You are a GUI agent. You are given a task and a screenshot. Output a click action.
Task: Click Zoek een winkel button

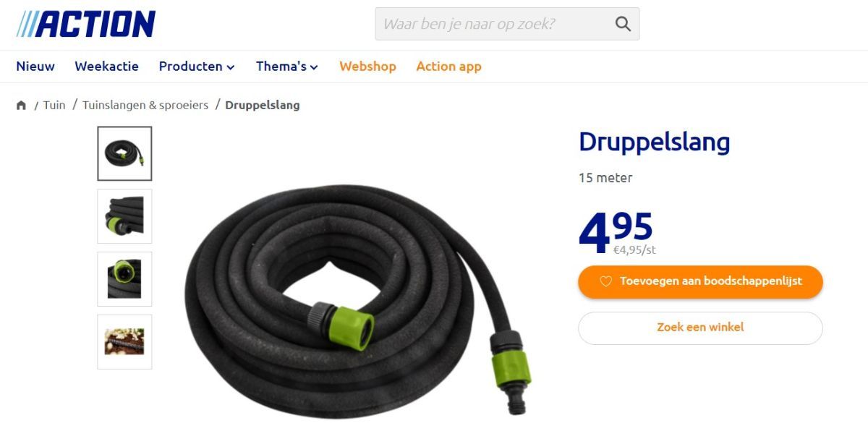(700, 328)
